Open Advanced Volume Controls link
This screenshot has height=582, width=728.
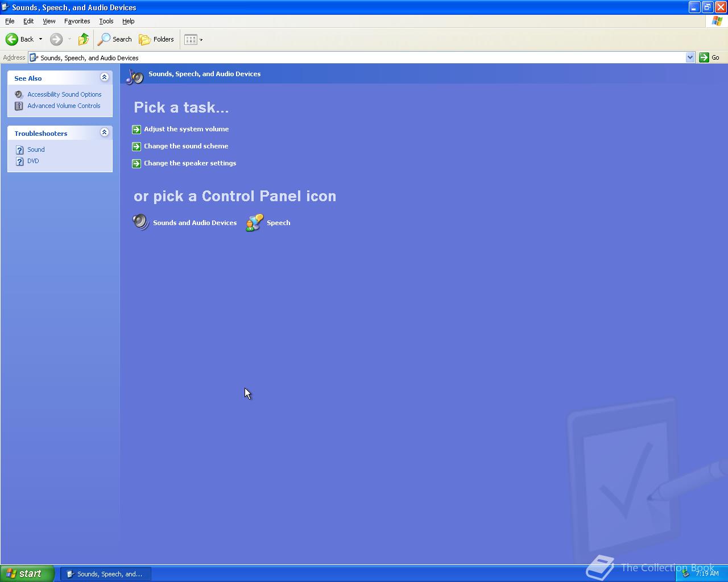click(64, 106)
